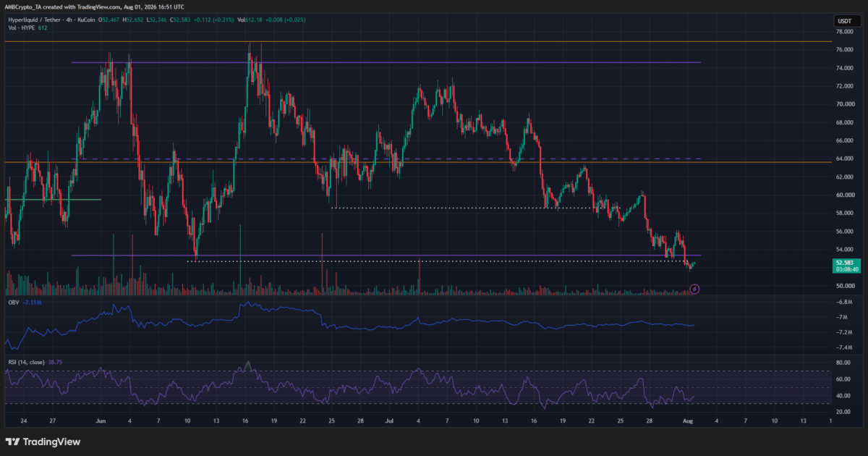Click the 80.00 RSI axis label
The width and height of the screenshot is (868, 456).
[x=842, y=363]
